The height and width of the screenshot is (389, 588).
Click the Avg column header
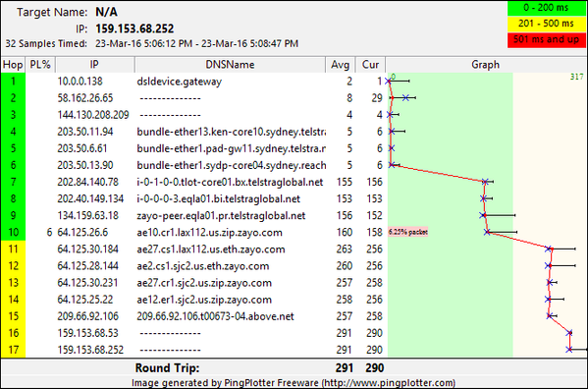340,65
